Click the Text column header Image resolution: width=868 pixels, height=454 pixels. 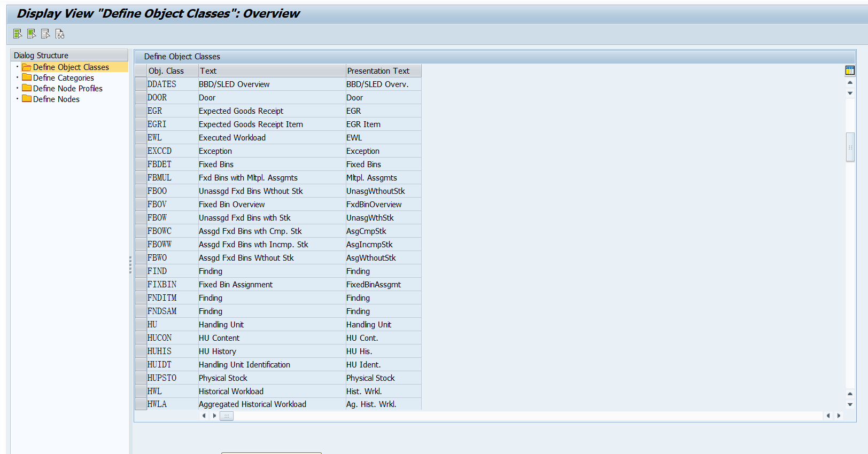[272, 71]
